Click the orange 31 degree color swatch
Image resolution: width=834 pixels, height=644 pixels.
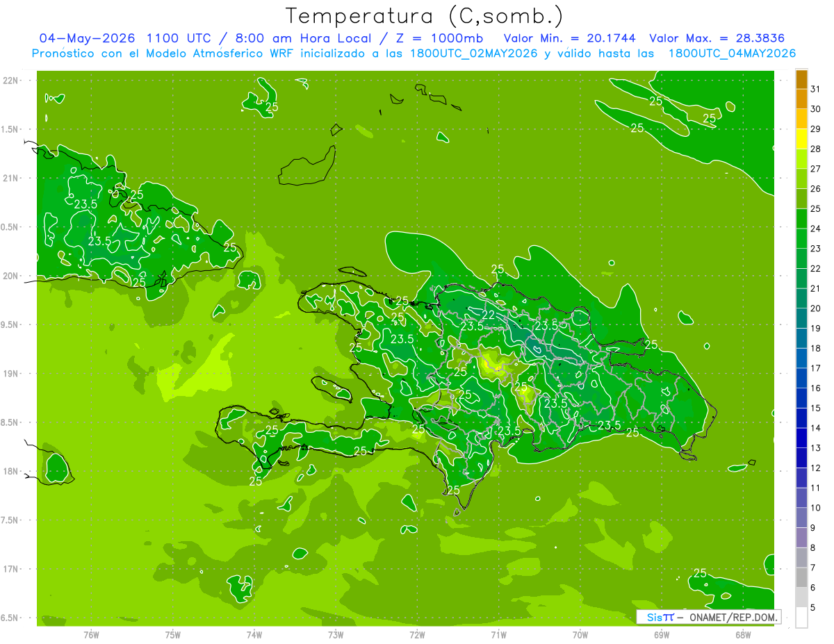point(801,79)
